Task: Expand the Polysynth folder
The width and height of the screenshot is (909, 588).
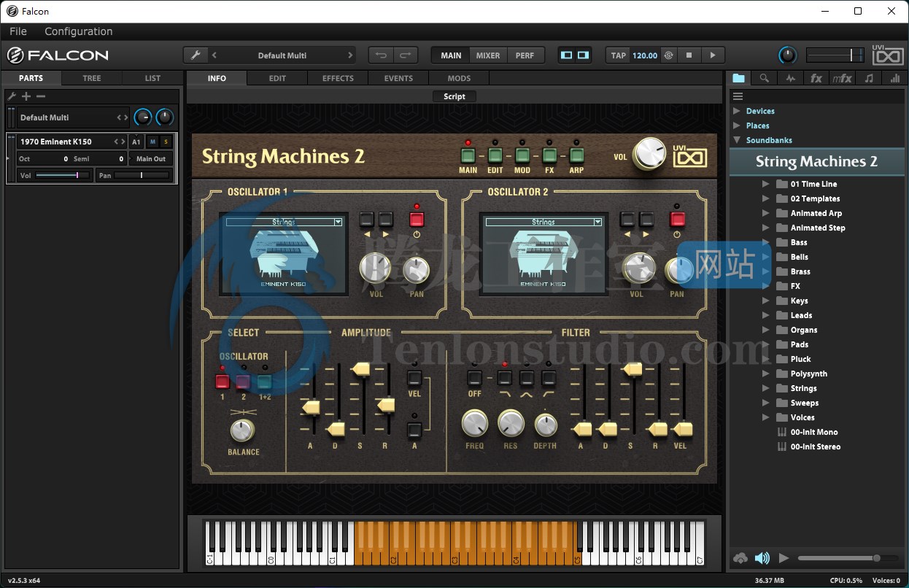Action: (766, 374)
